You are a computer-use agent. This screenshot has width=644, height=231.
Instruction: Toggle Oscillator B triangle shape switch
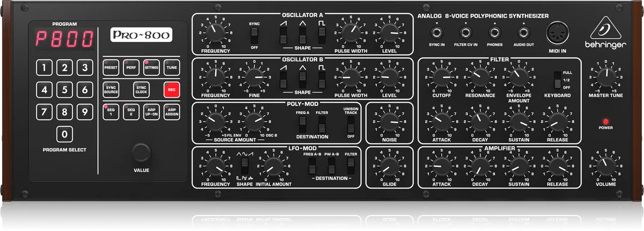coord(302,80)
